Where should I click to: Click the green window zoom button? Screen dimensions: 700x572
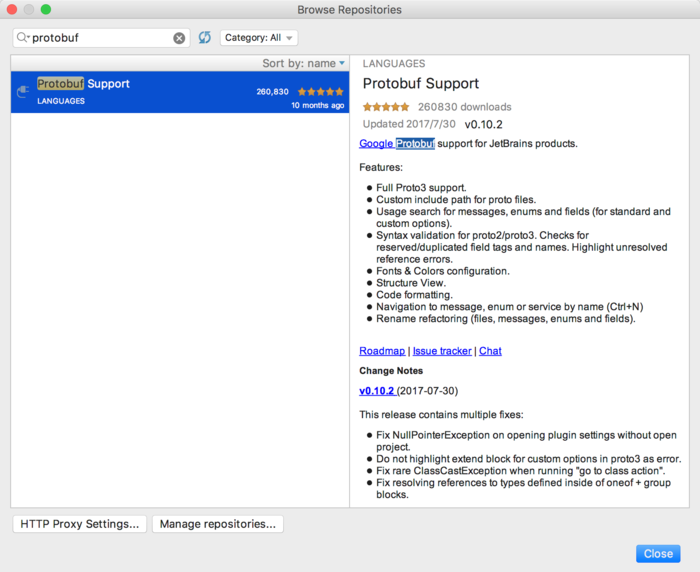(46, 10)
